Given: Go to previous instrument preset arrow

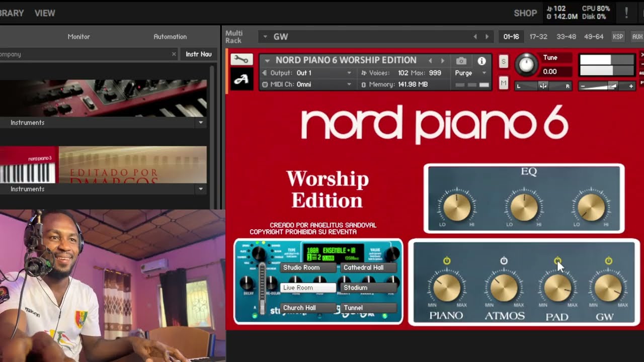Looking at the screenshot, I should tap(430, 61).
